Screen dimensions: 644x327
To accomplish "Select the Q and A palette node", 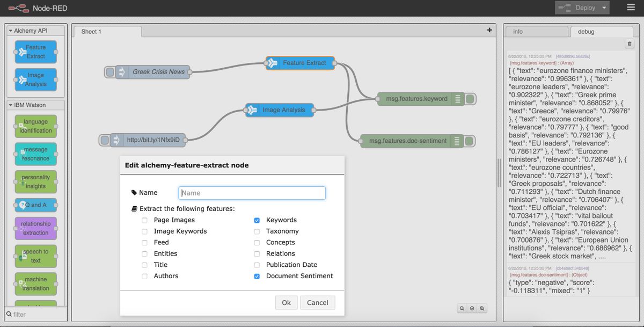I will 35,205.
